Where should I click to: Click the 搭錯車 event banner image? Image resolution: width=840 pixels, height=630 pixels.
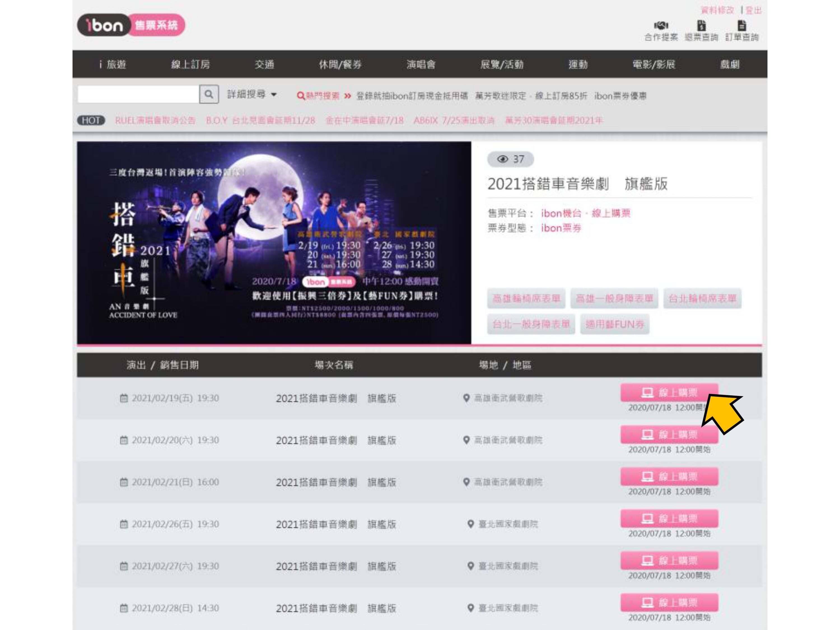coord(274,243)
